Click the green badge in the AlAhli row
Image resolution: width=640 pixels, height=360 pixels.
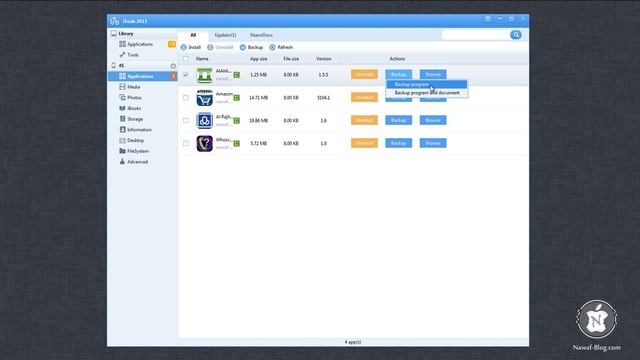pos(237,75)
